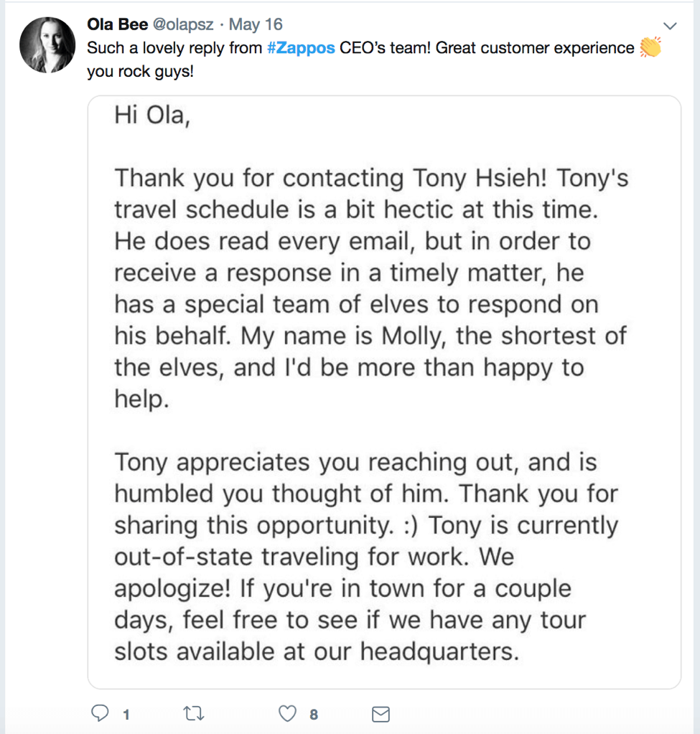Image resolution: width=700 pixels, height=734 pixels.
Task: Open the tweet options chevron menu
Action: (671, 25)
